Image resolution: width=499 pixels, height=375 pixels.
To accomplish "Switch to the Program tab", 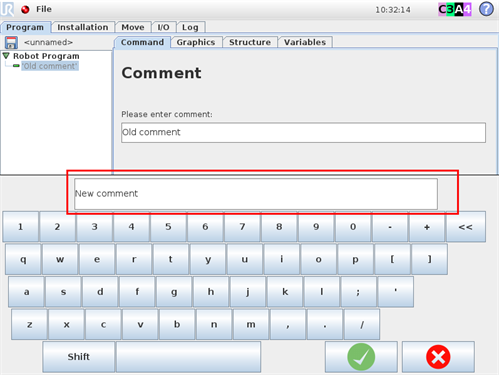I will pos(25,27).
